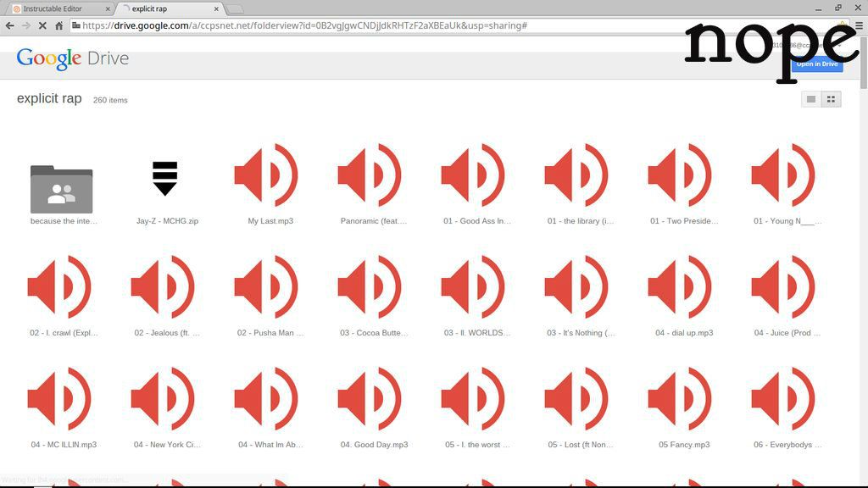This screenshot has height=488, width=868.
Task: Click the Jay-Z - MCHG.zip filename
Action: (x=167, y=221)
